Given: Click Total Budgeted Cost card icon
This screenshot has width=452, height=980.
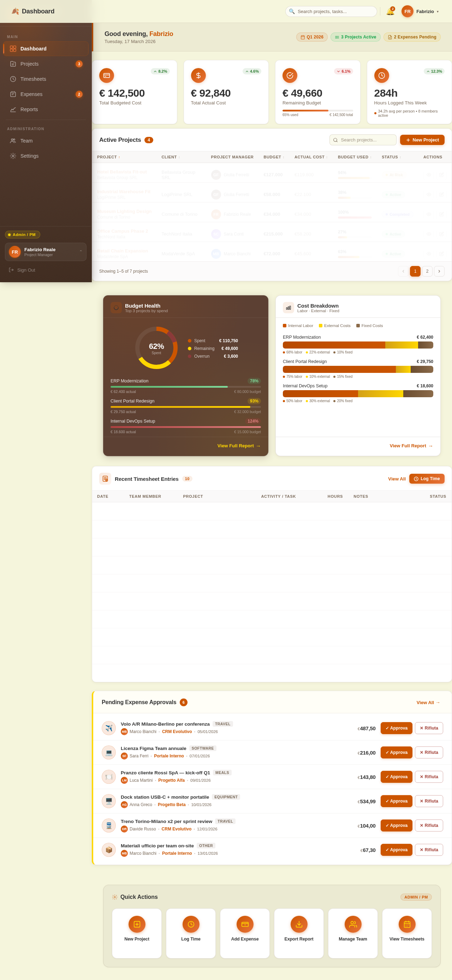Looking at the screenshot, I should click(107, 75).
